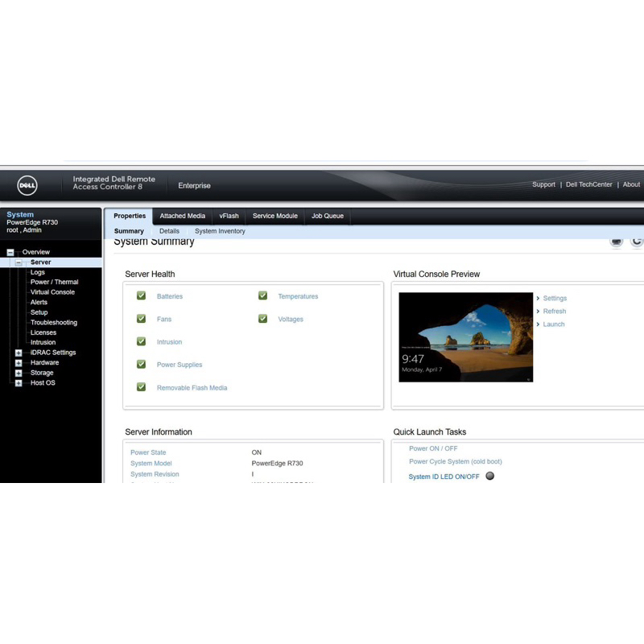Click the Launch virtual console link

tap(554, 324)
